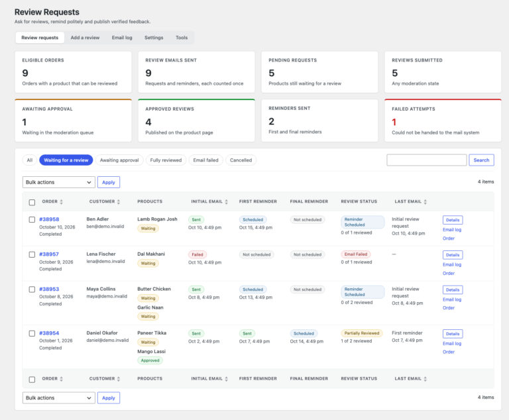Switch to the Review requests tab
This screenshot has width=509, height=420.
point(40,38)
